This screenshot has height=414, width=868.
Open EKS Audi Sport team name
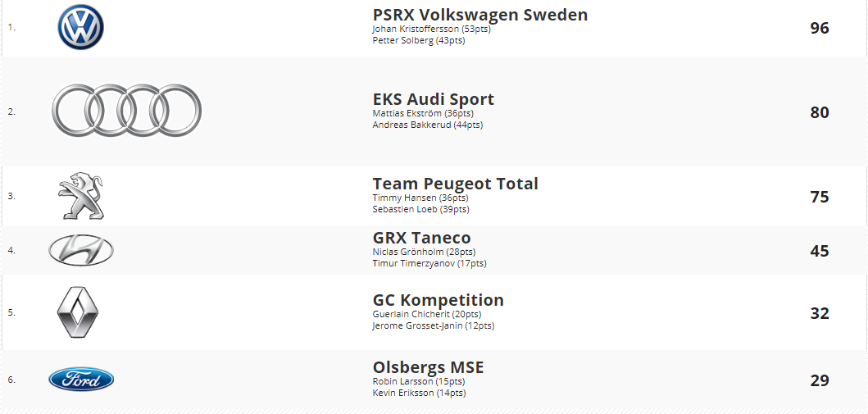[434, 99]
